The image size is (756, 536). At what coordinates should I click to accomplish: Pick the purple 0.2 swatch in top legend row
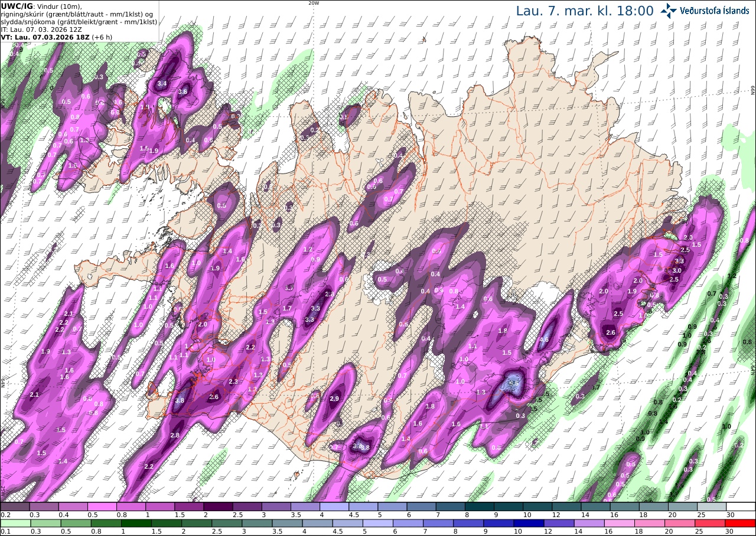coord(15,506)
